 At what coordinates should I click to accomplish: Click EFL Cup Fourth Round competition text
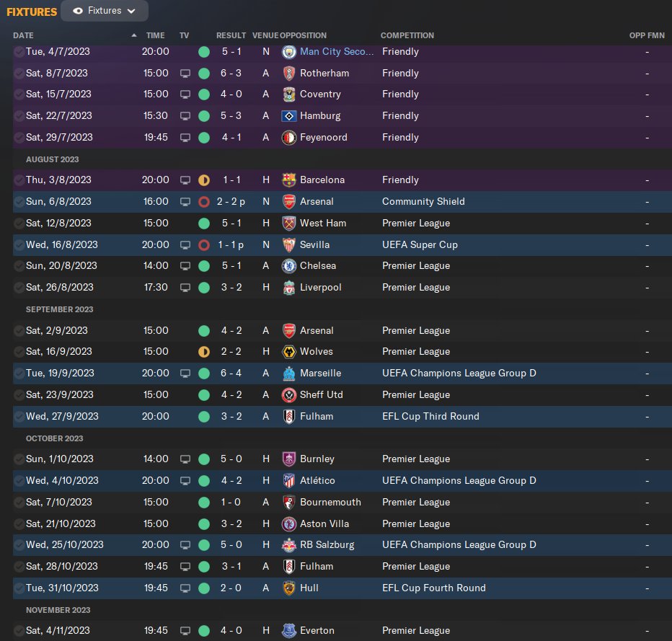pos(434,588)
